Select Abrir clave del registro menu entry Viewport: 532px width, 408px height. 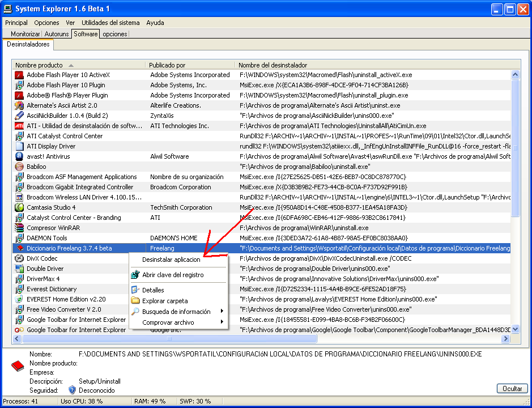pyautogui.click(x=178, y=275)
